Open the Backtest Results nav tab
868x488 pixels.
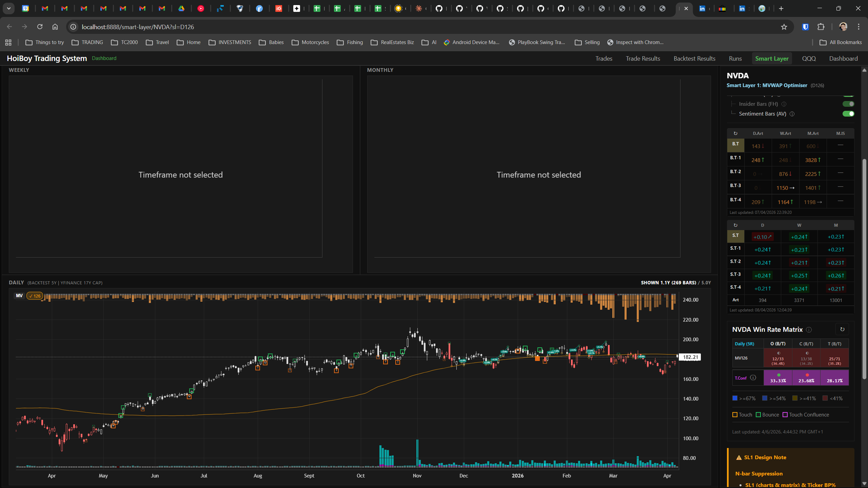click(694, 59)
